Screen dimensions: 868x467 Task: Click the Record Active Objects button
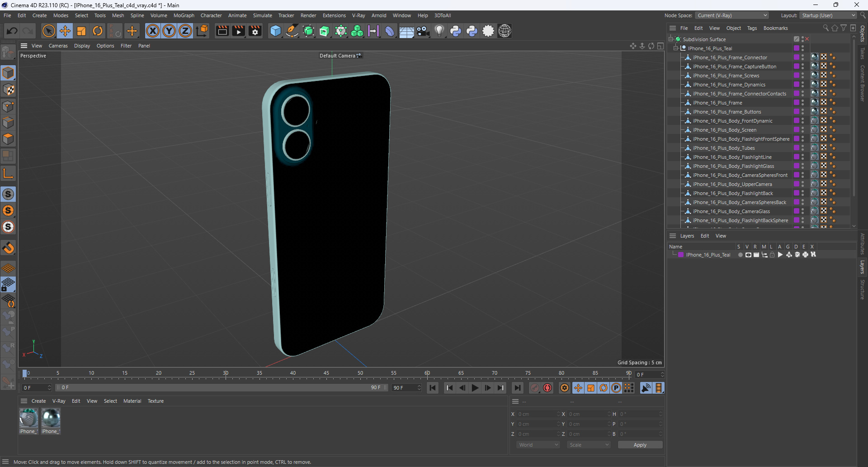point(535,388)
